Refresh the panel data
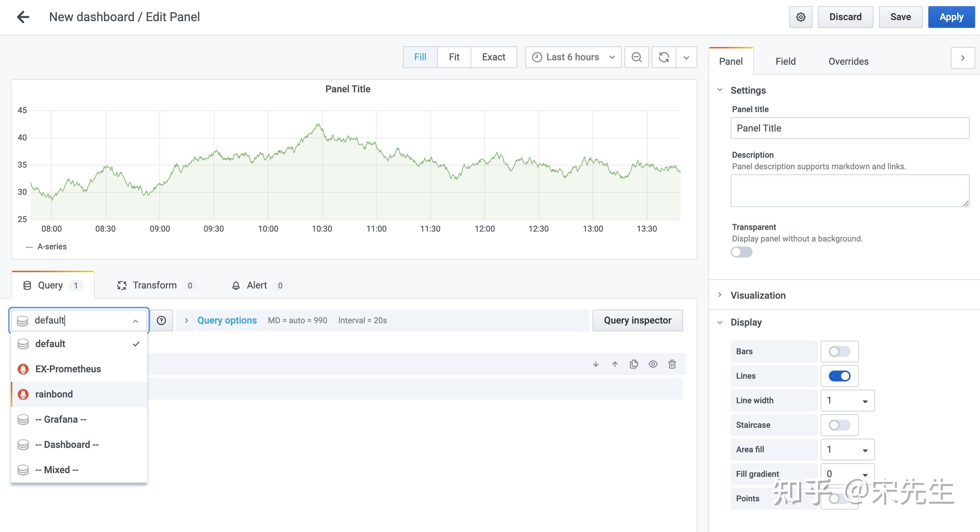980x532 pixels. [x=664, y=57]
